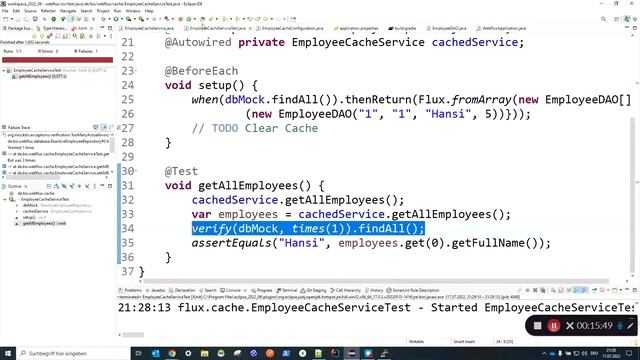
Task: Click the 'But was 2 times' trace line
Action: click(x=22, y=160)
